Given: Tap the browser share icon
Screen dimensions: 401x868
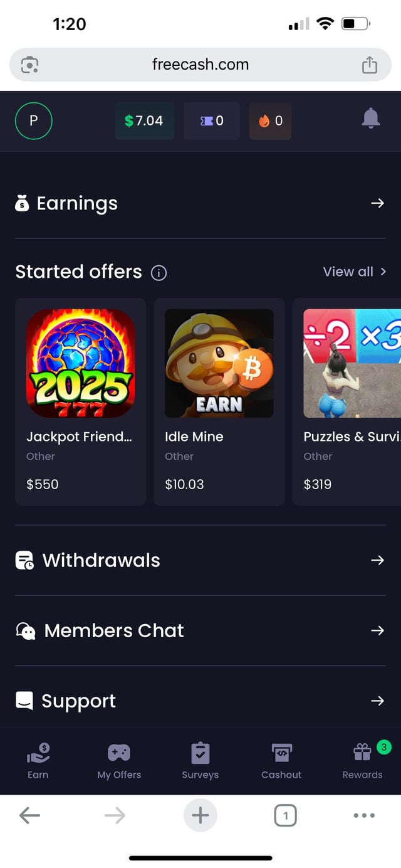Looking at the screenshot, I should (370, 65).
